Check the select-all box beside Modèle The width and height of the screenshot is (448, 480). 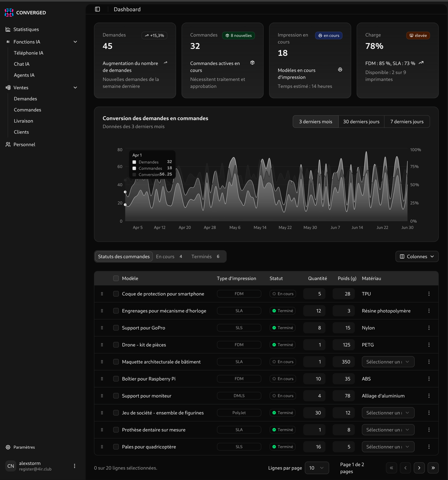coord(116,278)
